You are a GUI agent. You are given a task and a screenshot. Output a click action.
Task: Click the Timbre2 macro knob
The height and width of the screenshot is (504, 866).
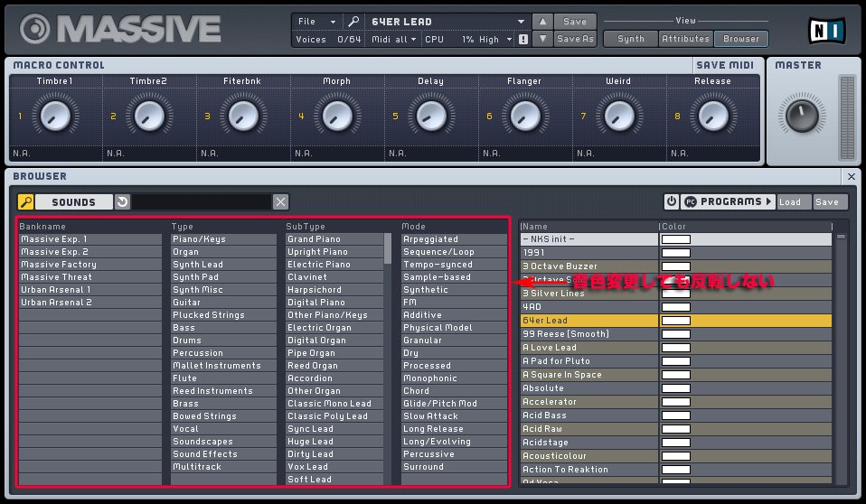[x=149, y=116]
